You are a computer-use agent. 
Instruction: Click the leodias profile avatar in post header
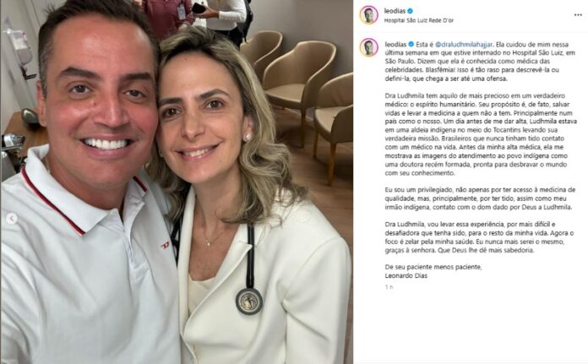(x=369, y=15)
